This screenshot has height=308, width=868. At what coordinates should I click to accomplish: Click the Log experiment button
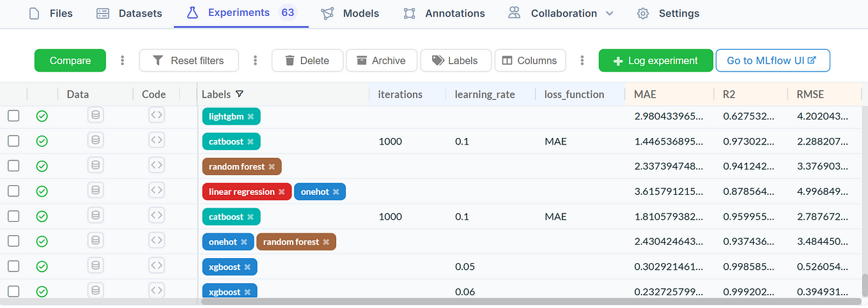[656, 61]
